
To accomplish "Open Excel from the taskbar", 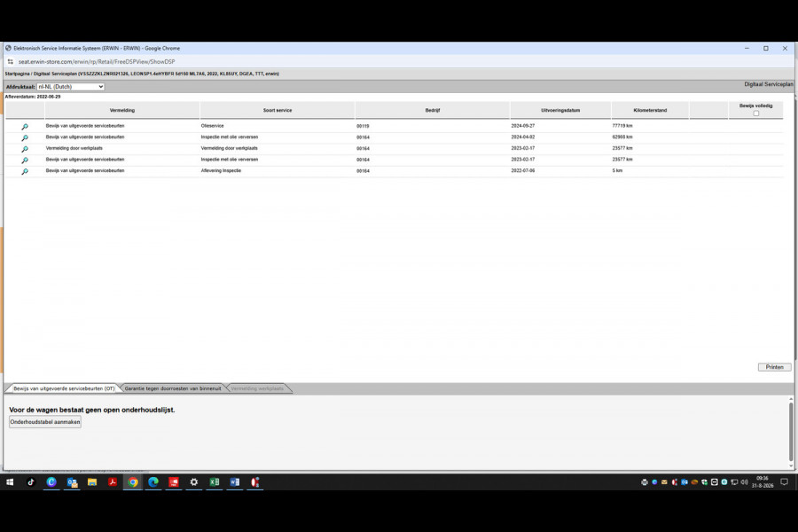I will [215, 481].
